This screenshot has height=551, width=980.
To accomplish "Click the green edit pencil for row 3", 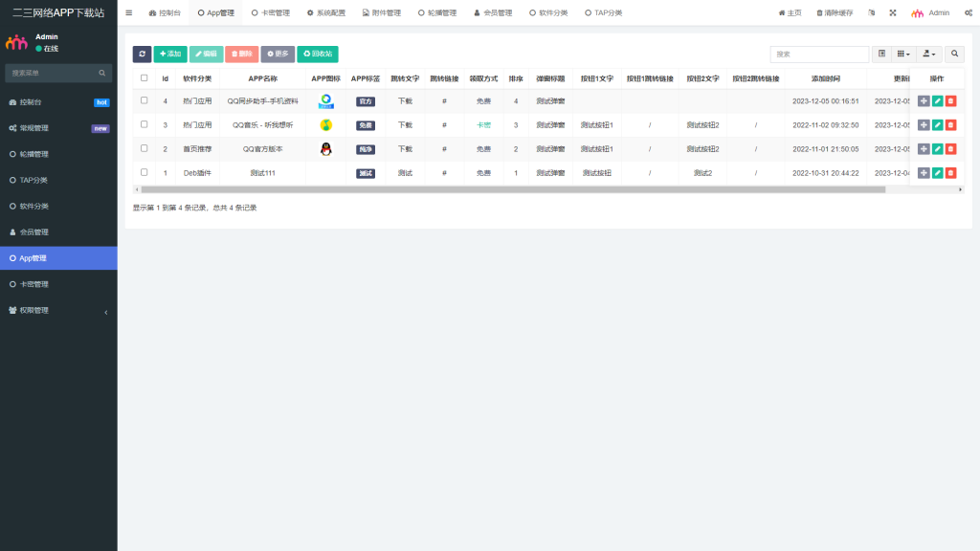I will [937, 124].
